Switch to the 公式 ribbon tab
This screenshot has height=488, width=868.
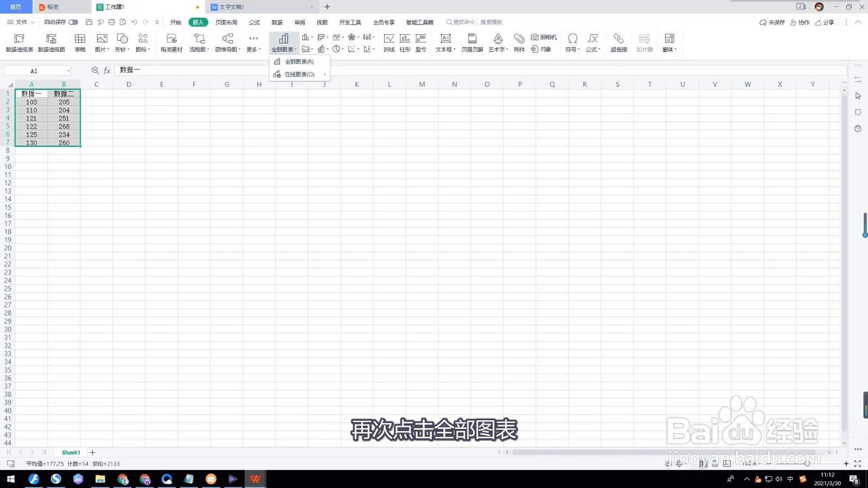(x=254, y=22)
